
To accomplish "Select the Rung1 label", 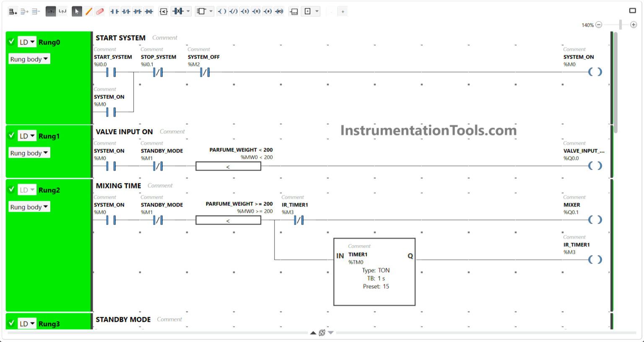I will 49,136.
